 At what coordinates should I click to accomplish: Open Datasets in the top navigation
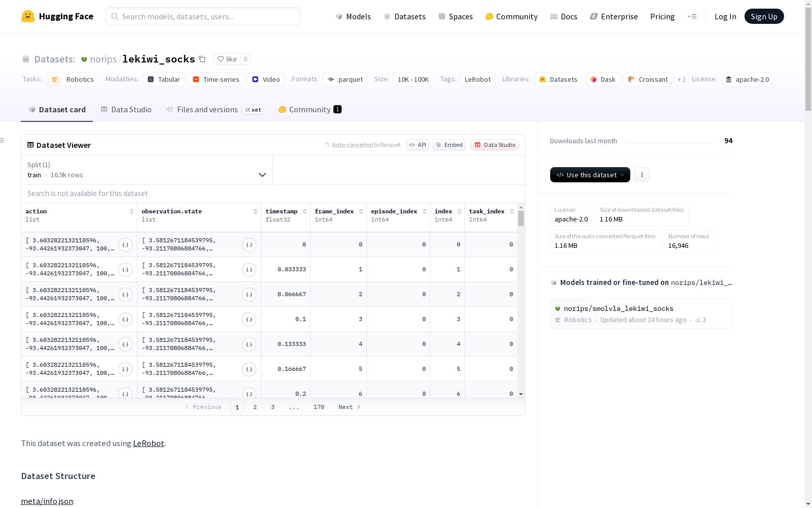pos(404,16)
